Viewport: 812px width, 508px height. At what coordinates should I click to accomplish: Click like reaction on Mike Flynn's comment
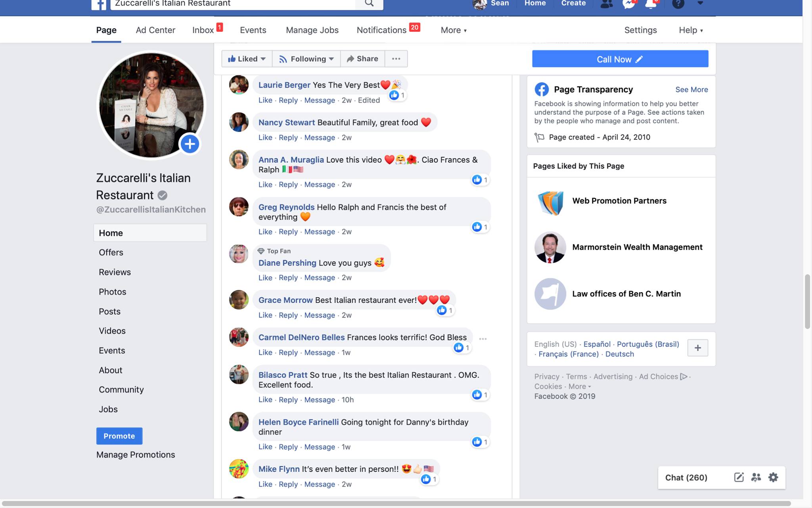(429, 479)
